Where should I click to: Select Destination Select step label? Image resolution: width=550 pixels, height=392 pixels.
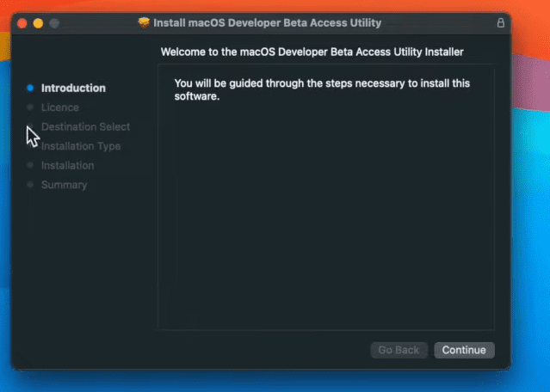pos(85,126)
